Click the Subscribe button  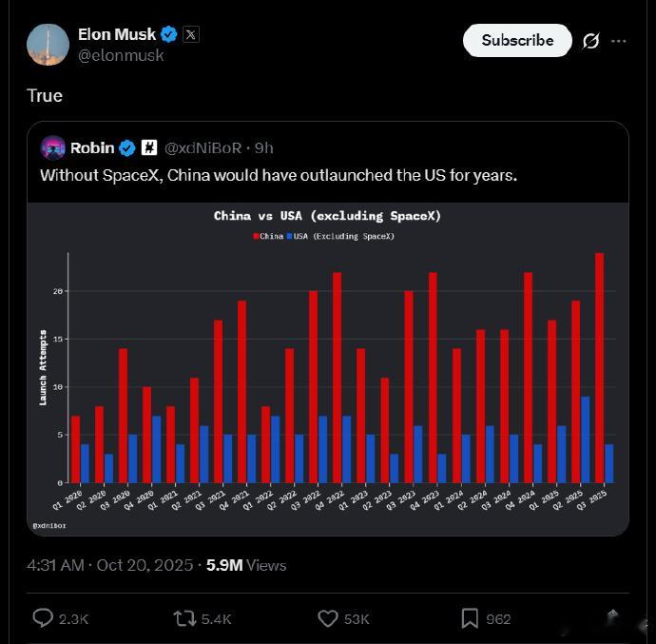[517, 41]
